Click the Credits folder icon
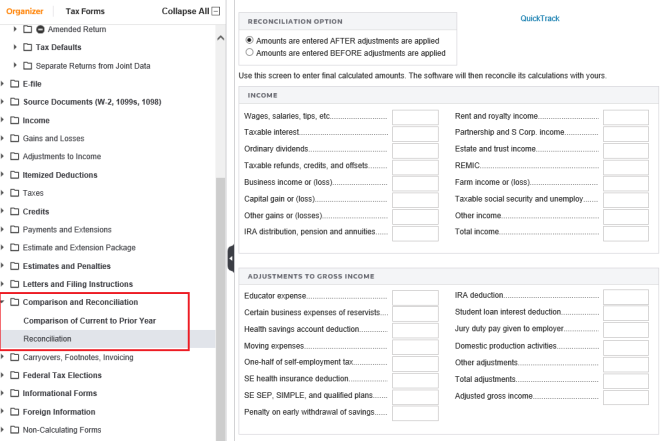The height and width of the screenshot is (441, 663). (14, 211)
